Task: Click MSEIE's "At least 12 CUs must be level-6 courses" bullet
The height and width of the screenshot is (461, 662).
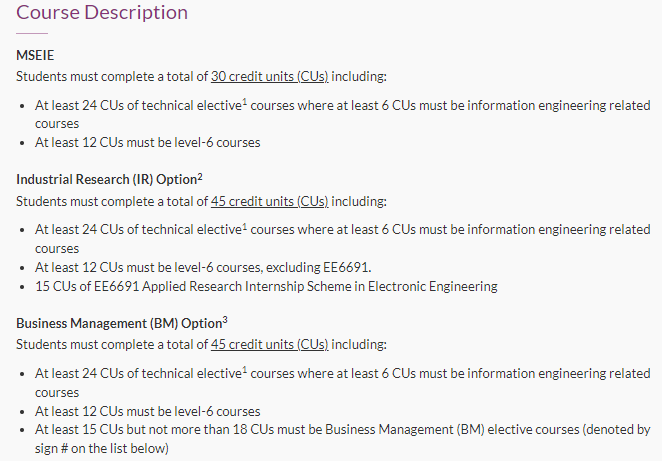Action: pyautogui.click(x=147, y=143)
